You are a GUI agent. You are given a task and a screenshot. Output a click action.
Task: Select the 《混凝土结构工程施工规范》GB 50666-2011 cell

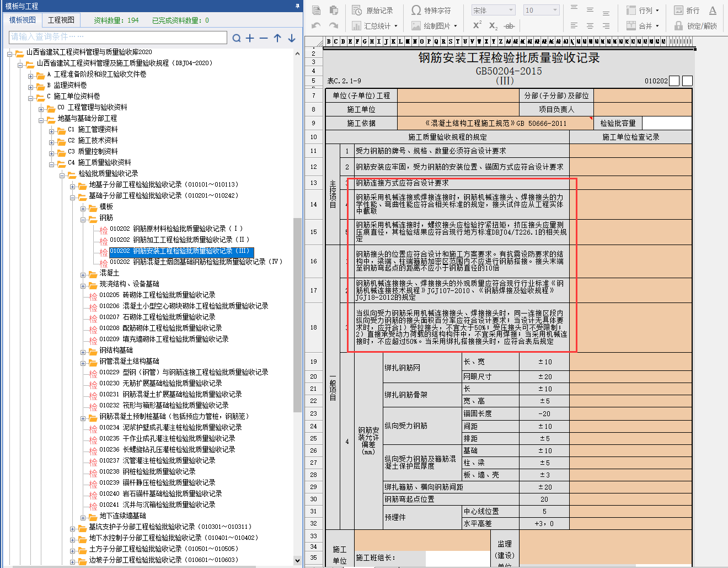click(495, 123)
